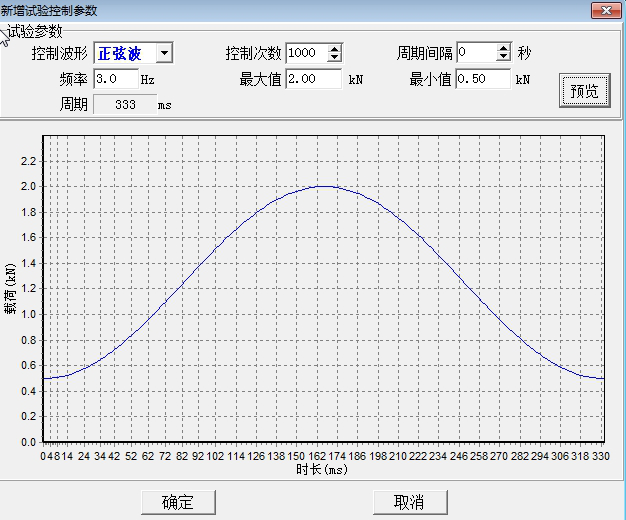This screenshot has height=520, width=626.
Task: Confirm settings with the 确定 button
Action: pyautogui.click(x=178, y=502)
